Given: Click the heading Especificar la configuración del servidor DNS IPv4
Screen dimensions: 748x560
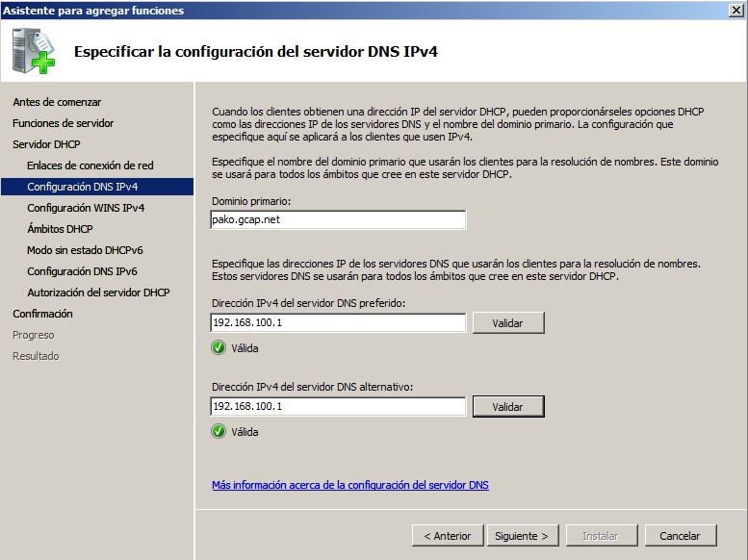Looking at the screenshot, I should 256,52.
